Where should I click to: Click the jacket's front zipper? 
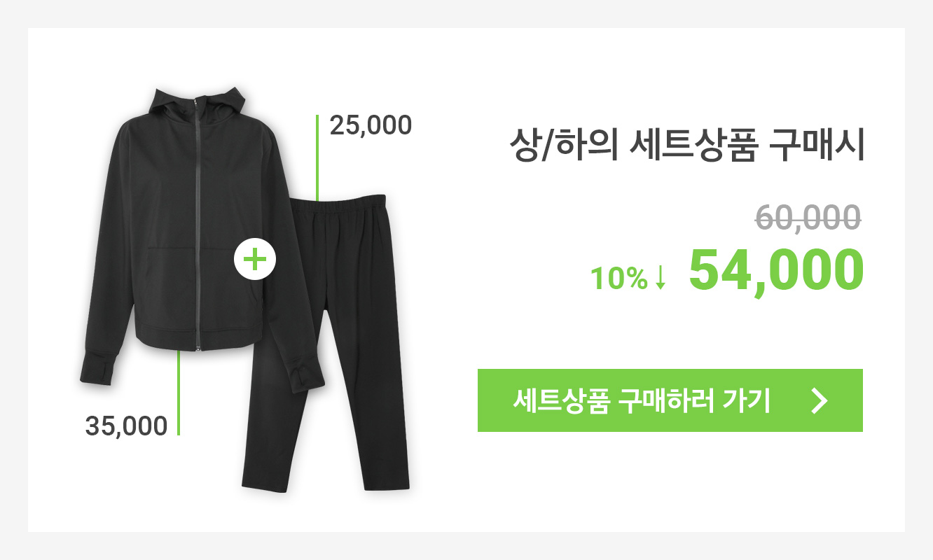coord(198,224)
